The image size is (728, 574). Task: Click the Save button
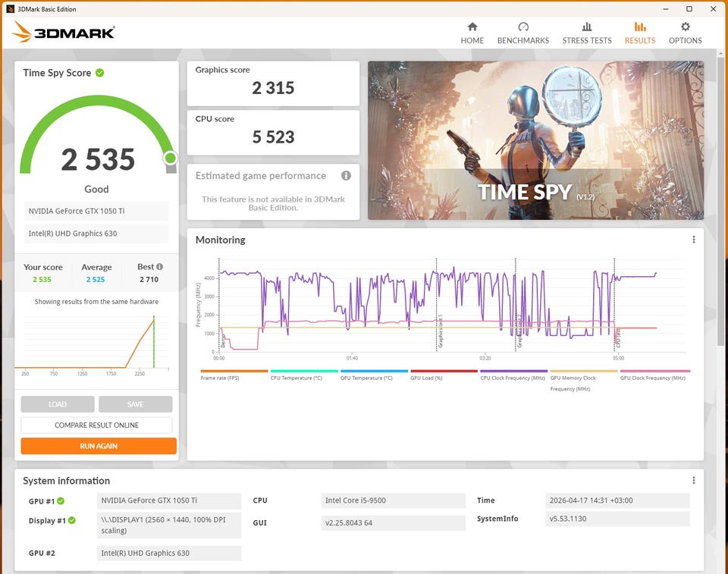tap(135, 404)
